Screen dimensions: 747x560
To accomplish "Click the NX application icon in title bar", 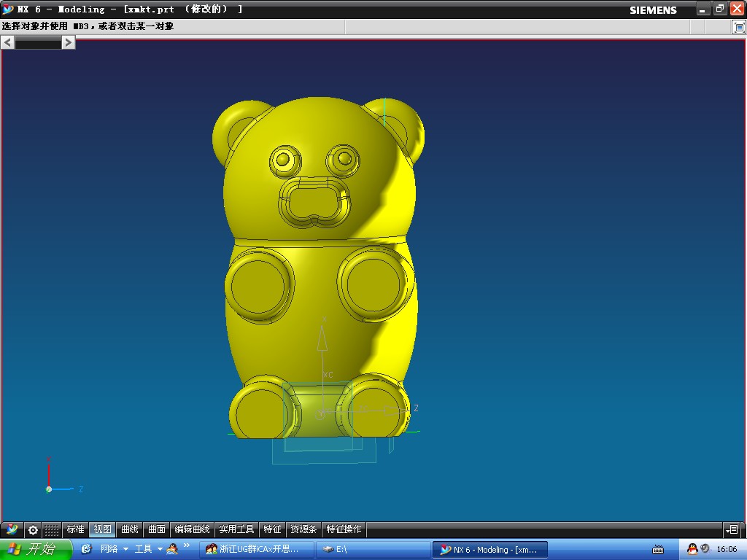I will (x=7, y=9).
